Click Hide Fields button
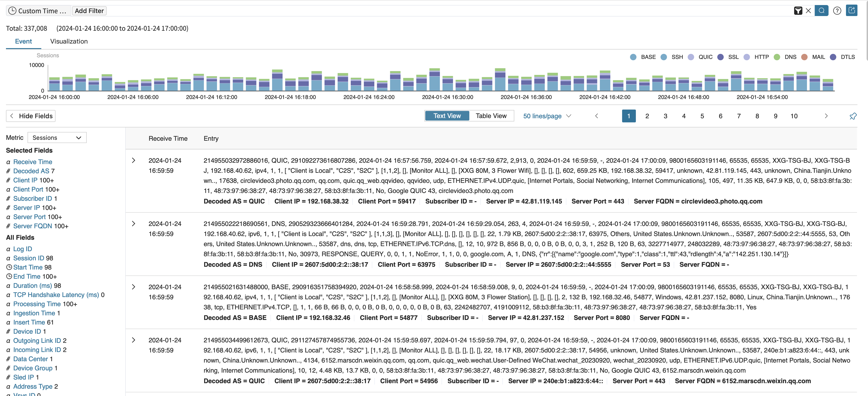Image resolution: width=868 pixels, height=396 pixels. [31, 116]
